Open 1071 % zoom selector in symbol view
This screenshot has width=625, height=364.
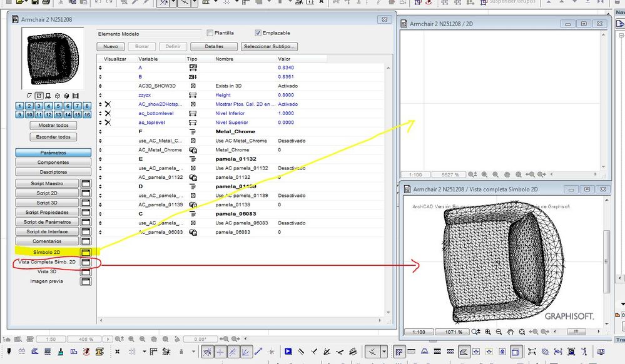(x=453, y=332)
